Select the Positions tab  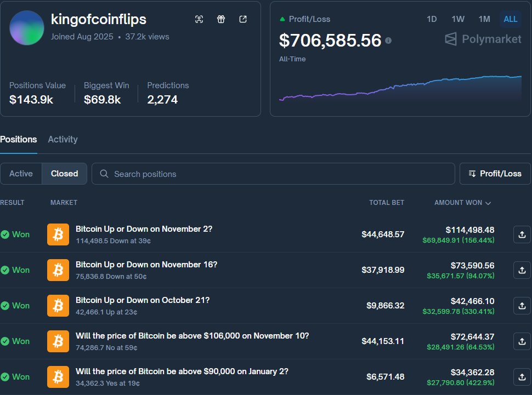[18, 139]
